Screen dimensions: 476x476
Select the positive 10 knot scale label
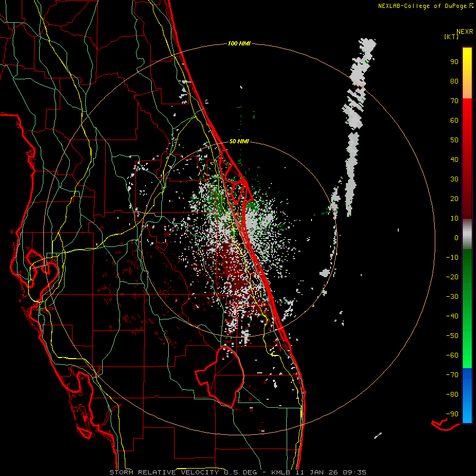454,218
